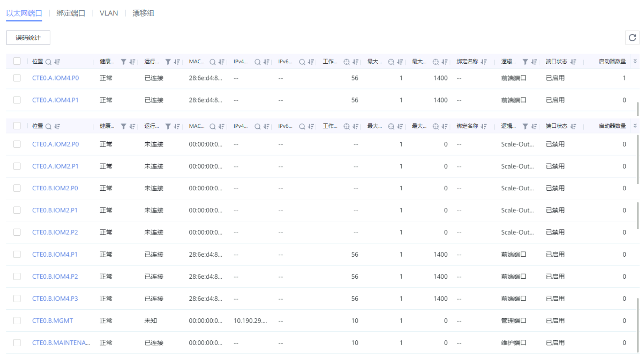The height and width of the screenshot is (359, 644).
Task: Sort by 绑定名称 in second header row
Action: 484,127
